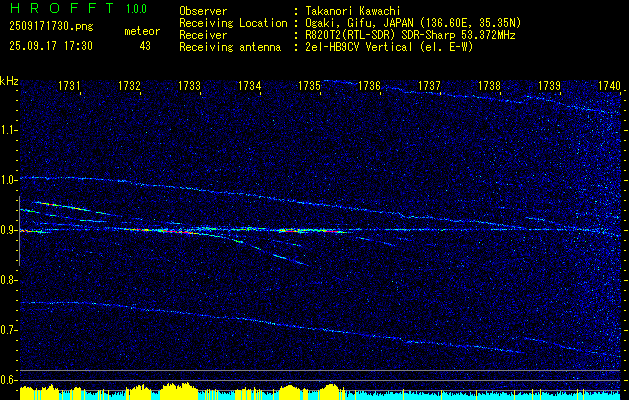Click the 1738 time marker

tap(489, 85)
